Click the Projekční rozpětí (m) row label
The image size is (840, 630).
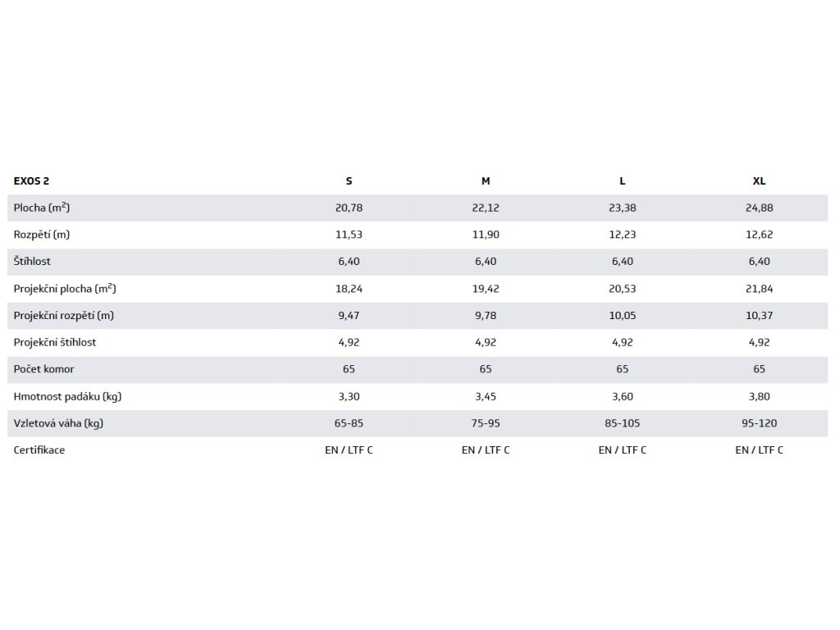[x=64, y=316]
